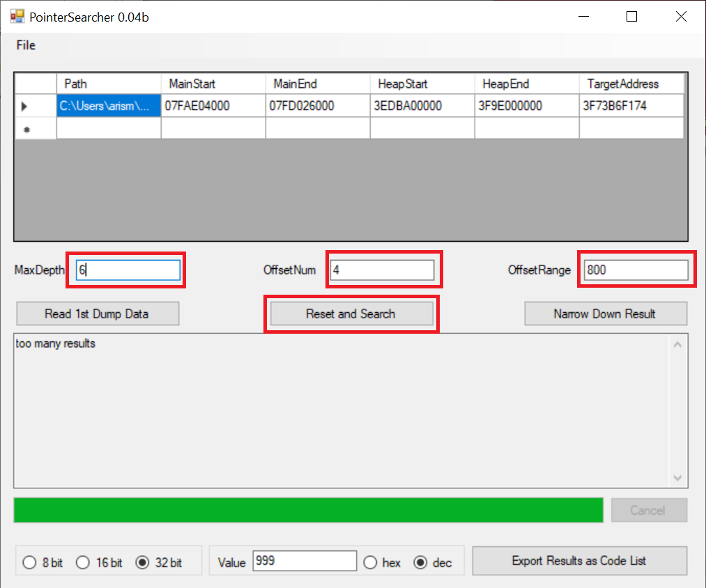Image resolution: width=706 pixels, height=588 pixels.
Task: Click the green progress bar
Action: pos(309,510)
